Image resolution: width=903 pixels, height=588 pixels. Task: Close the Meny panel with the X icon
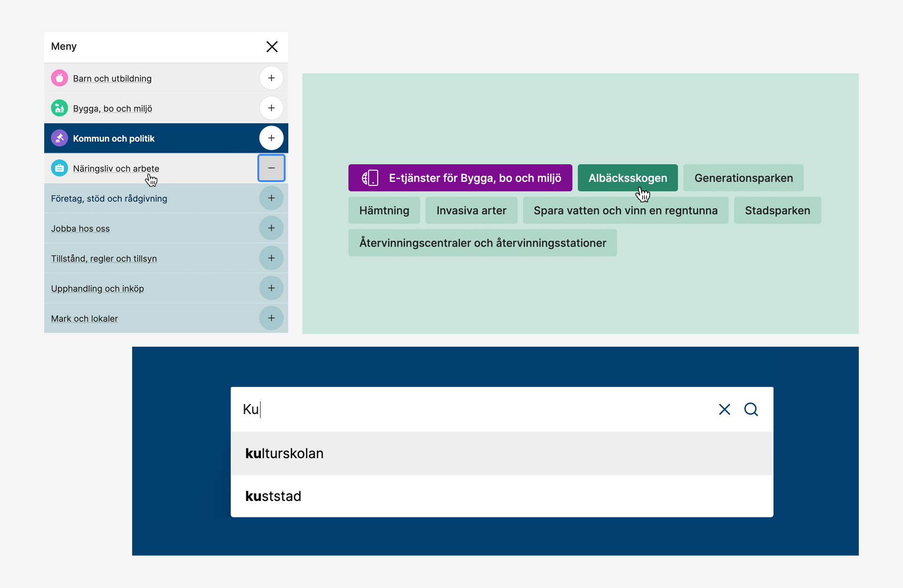(x=272, y=47)
